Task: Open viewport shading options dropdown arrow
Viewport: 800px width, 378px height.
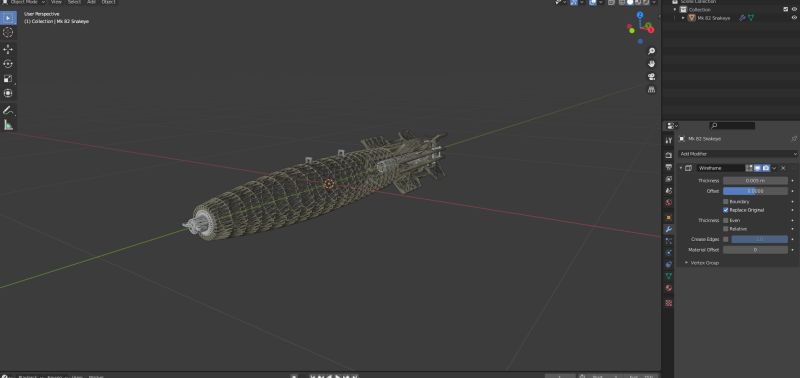Action: click(654, 2)
